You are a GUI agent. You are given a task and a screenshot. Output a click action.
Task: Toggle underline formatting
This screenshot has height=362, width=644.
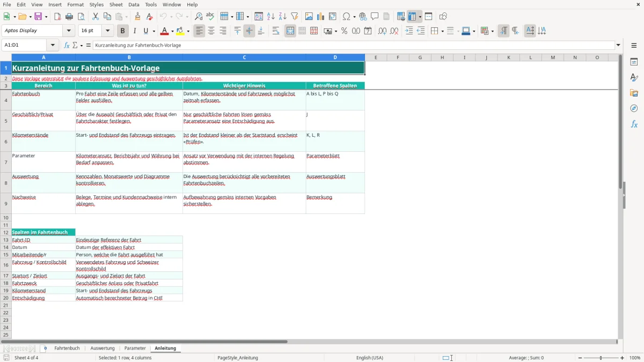(146, 31)
